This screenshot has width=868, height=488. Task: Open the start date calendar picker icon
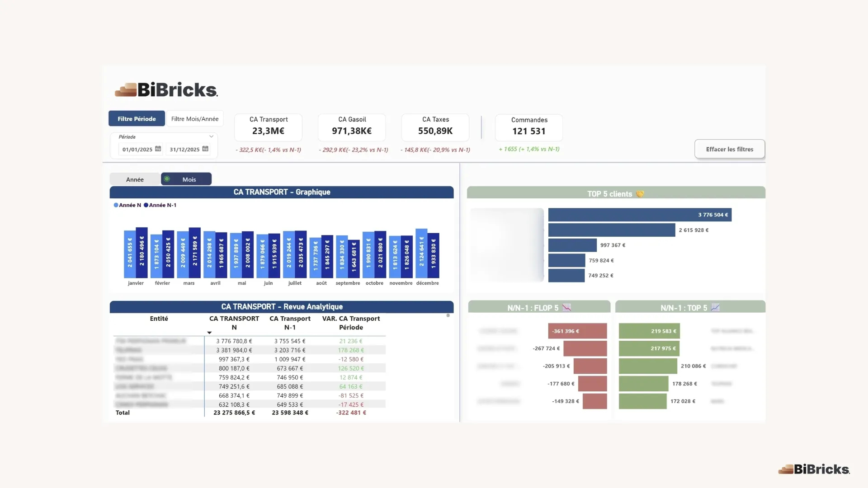[x=158, y=149]
